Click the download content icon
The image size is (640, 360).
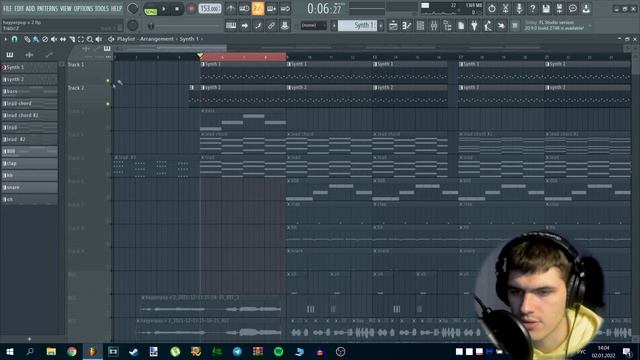[586, 9]
